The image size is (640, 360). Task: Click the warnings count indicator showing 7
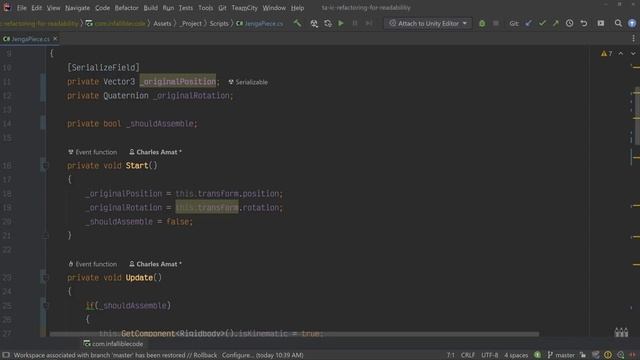point(607,53)
